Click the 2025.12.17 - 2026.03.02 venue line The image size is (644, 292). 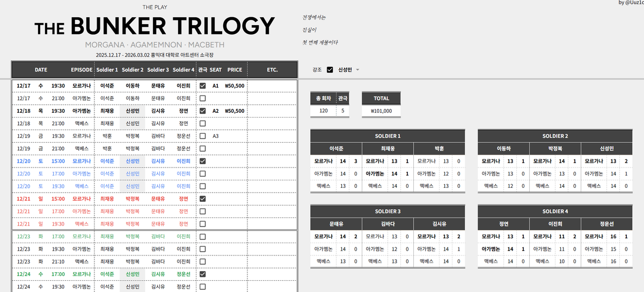[155, 55]
